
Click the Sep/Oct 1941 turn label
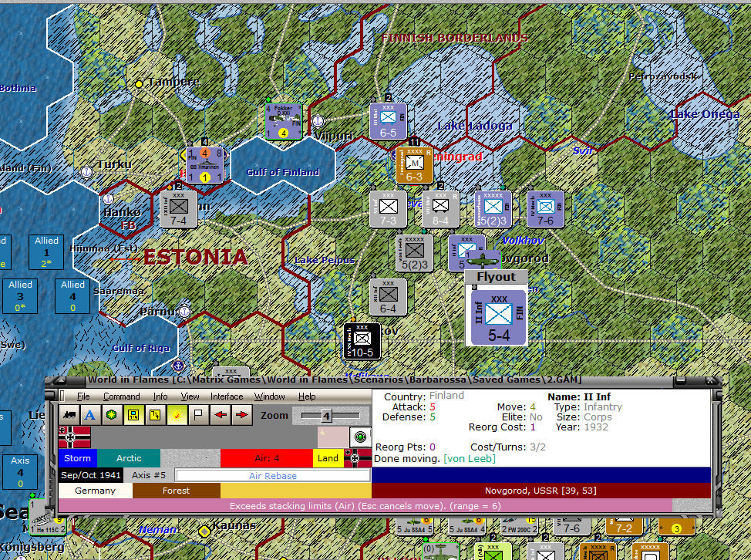point(90,475)
